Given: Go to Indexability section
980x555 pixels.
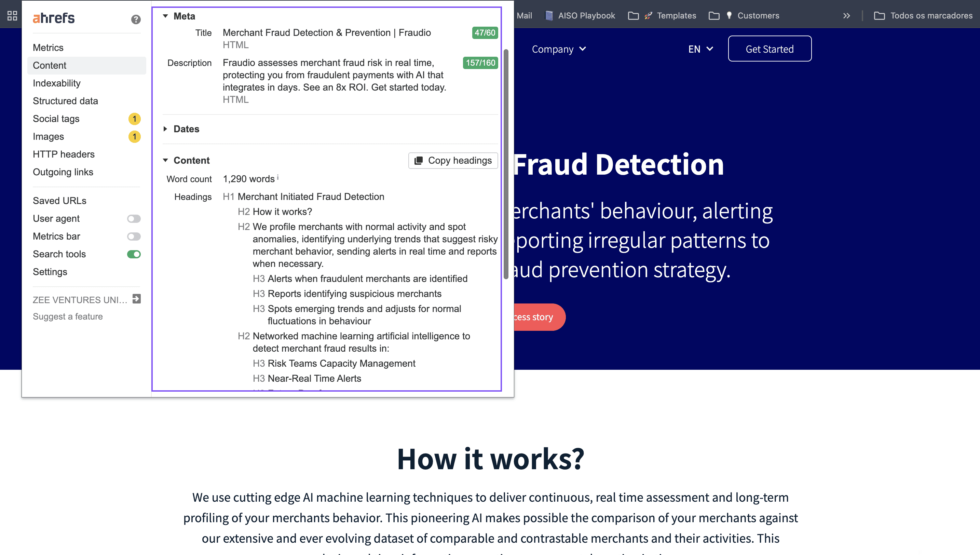Looking at the screenshot, I should click(x=86, y=83).
